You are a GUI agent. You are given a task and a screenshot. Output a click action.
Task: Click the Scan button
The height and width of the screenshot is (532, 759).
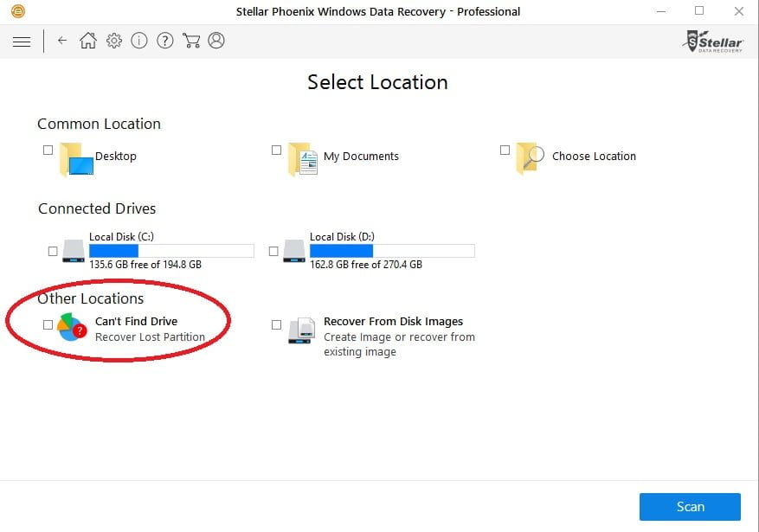(x=690, y=507)
